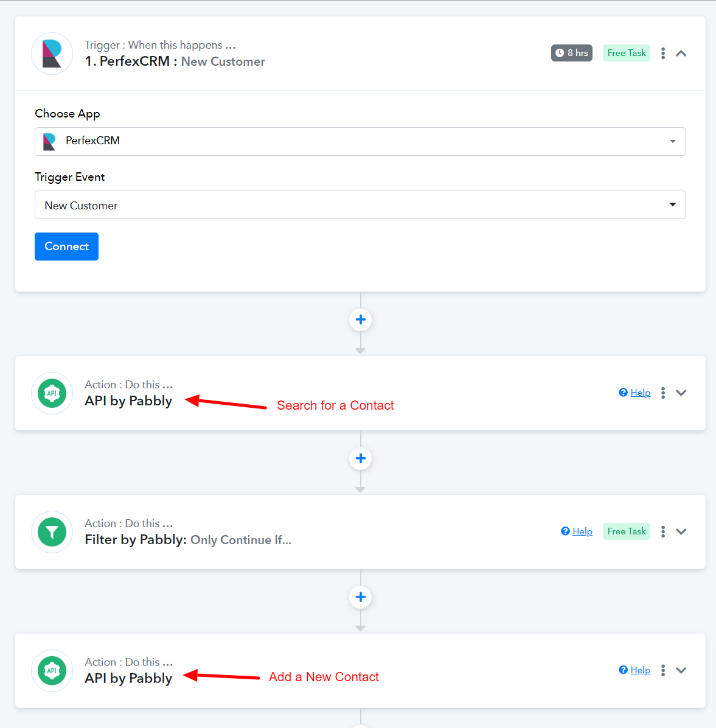Open three-dot menu of Search for a Contact step
The height and width of the screenshot is (728, 716).
662,393
